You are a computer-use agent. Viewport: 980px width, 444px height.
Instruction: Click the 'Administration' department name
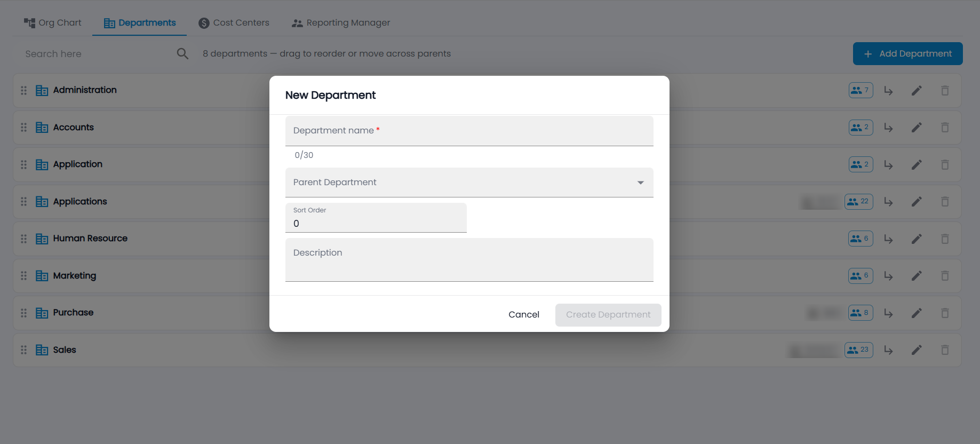(85, 90)
